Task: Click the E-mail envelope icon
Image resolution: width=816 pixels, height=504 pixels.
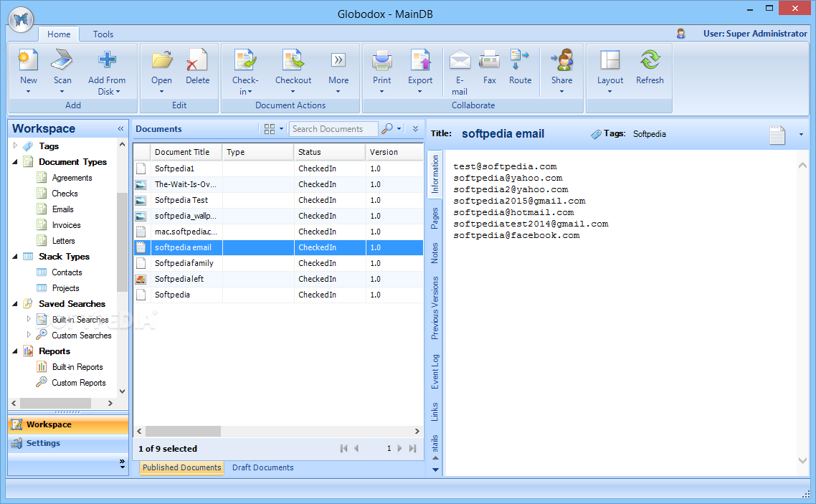Action: pos(460,60)
